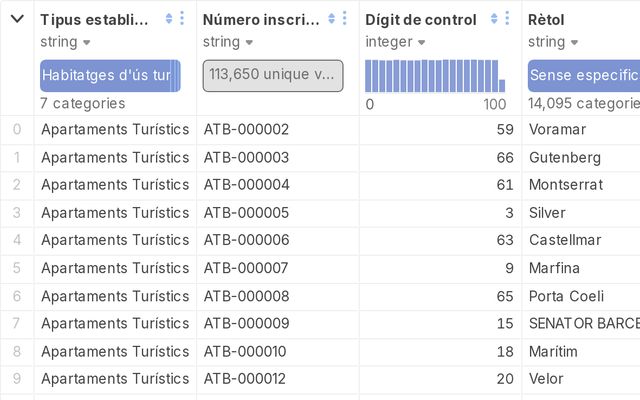This screenshot has width=640, height=400.
Task: Select row number 0
Action: pos(17,129)
